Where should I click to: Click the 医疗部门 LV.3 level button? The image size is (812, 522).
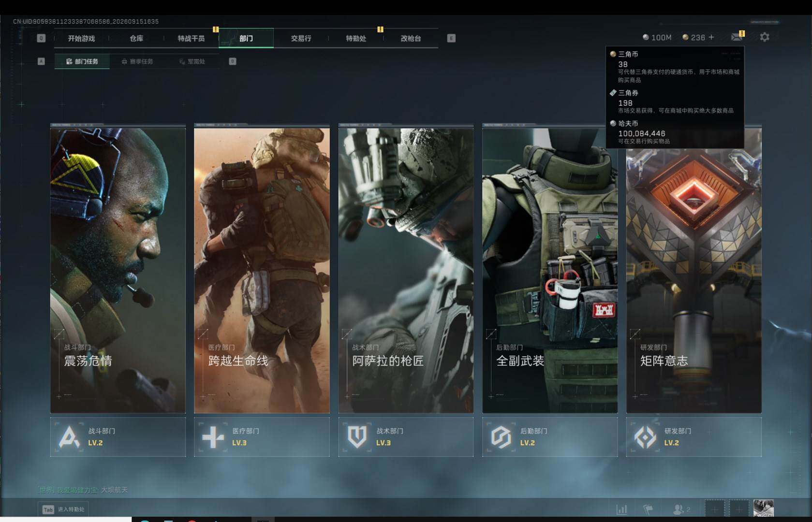tap(262, 437)
